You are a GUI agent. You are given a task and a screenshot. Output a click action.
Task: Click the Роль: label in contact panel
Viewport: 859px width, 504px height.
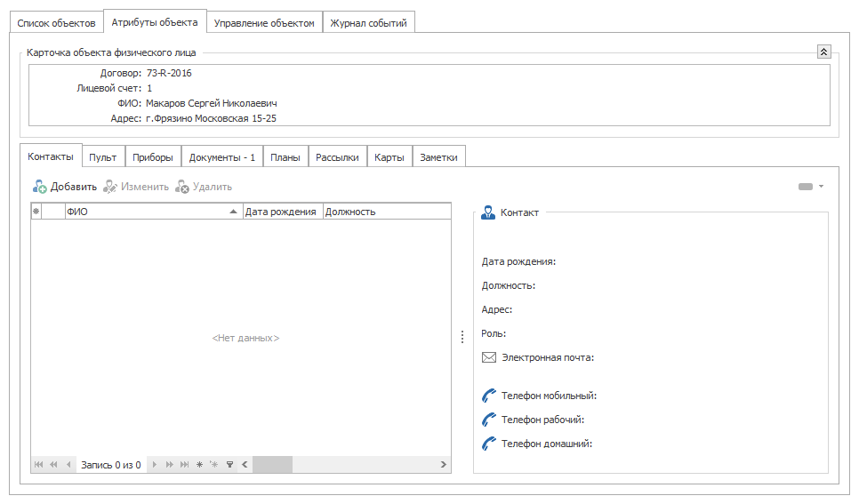pyautogui.click(x=494, y=333)
